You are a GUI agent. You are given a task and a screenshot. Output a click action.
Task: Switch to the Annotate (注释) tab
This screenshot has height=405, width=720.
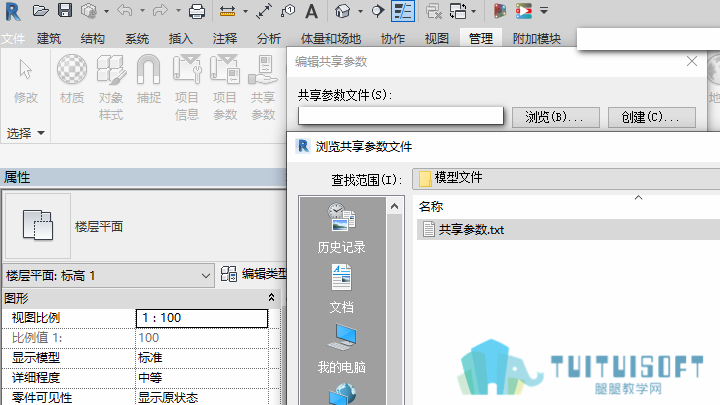point(225,39)
